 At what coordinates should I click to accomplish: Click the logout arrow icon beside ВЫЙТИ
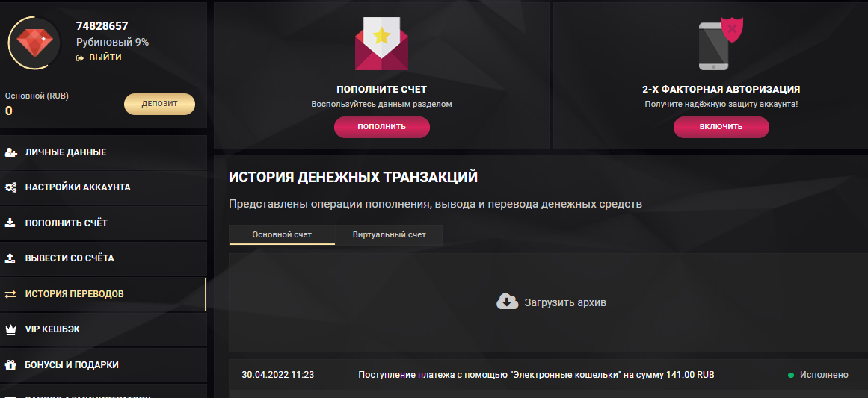click(80, 58)
